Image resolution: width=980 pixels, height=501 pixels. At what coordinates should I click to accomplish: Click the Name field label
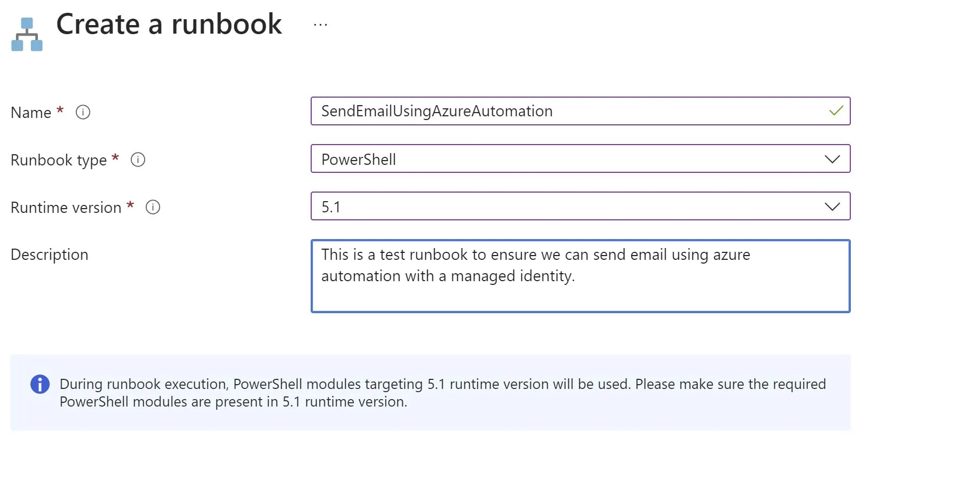[x=31, y=113]
